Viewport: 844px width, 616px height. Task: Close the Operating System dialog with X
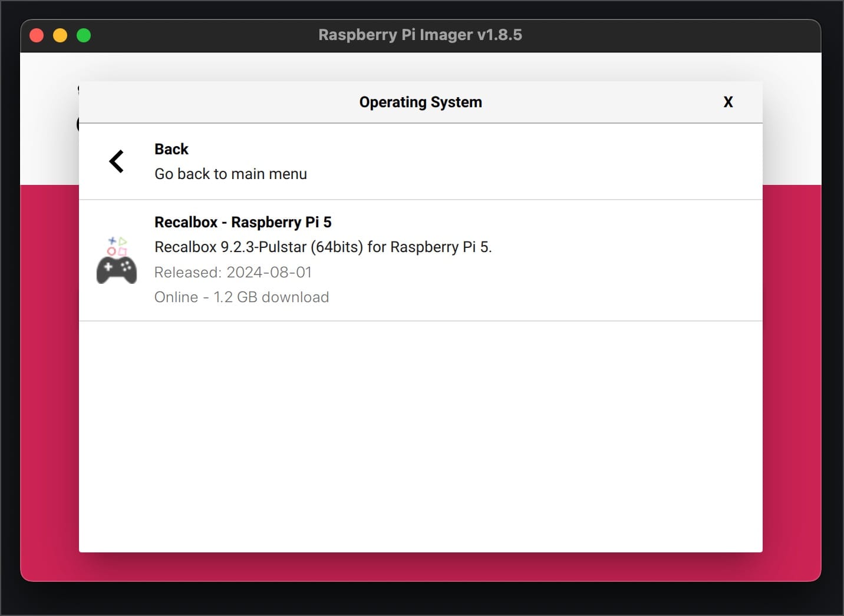728,102
